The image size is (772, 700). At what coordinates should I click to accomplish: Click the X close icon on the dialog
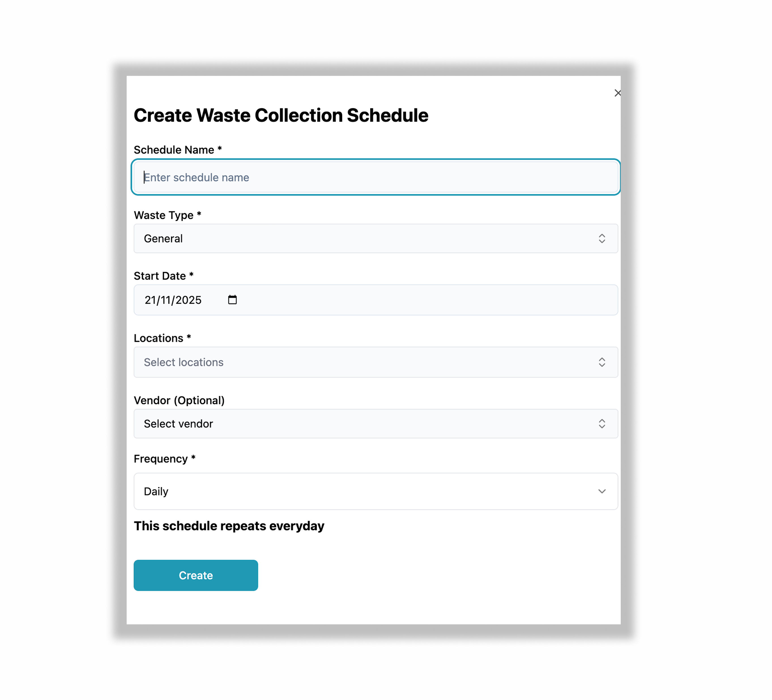pyautogui.click(x=618, y=93)
